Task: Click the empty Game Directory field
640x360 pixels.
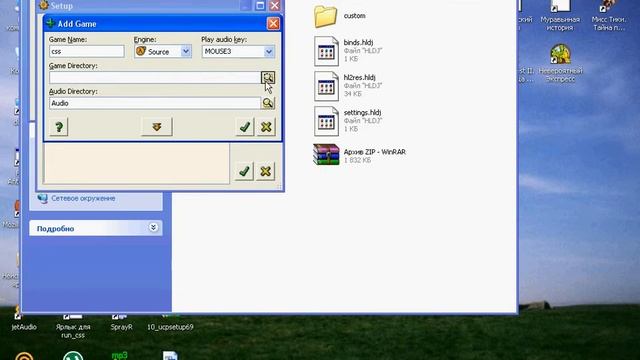Action: tap(155, 78)
